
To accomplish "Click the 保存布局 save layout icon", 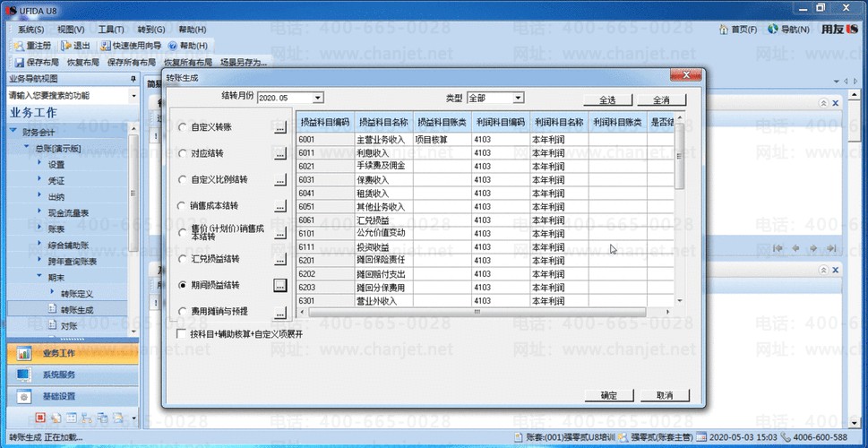I will (x=20, y=63).
